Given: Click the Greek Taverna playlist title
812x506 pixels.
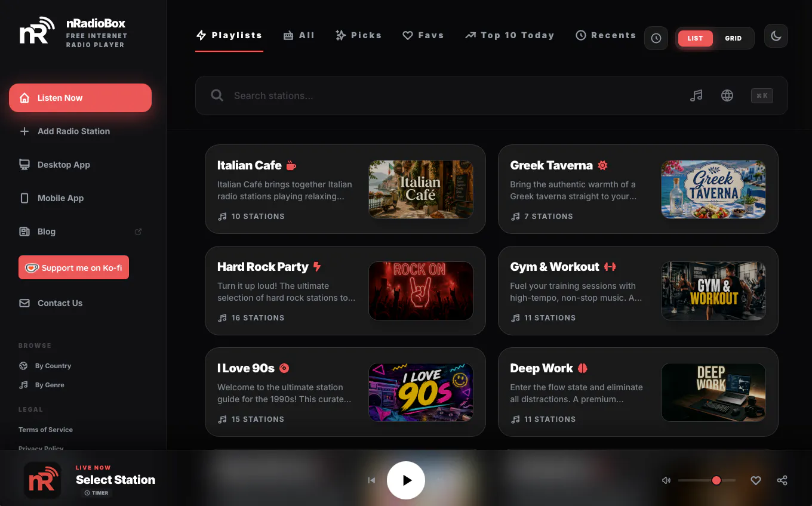Looking at the screenshot, I should pos(552,165).
